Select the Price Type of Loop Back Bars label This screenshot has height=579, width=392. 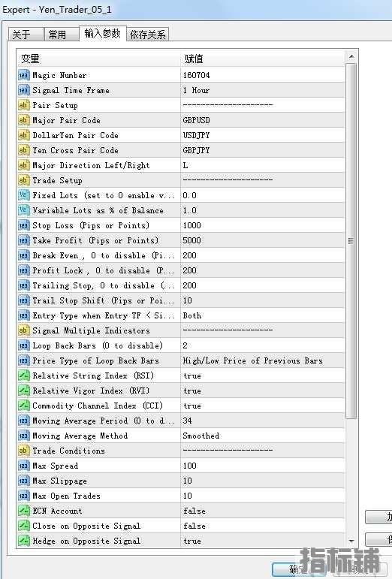tap(96, 360)
